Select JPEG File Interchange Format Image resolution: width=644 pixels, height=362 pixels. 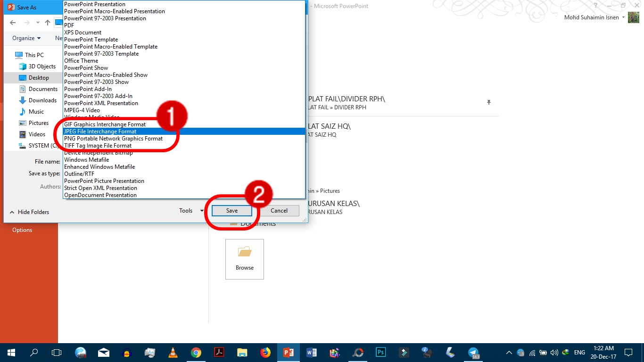[184, 132]
